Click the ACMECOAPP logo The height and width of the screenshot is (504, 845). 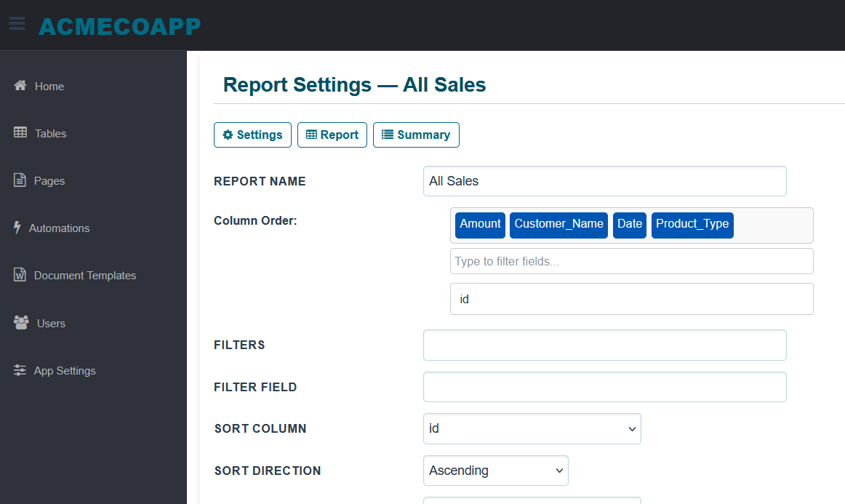(120, 25)
